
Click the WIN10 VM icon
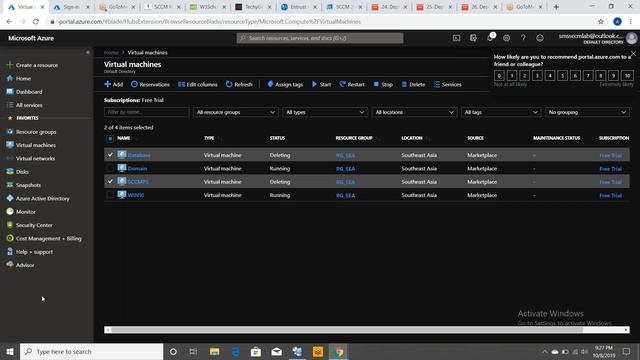point(122,195)
